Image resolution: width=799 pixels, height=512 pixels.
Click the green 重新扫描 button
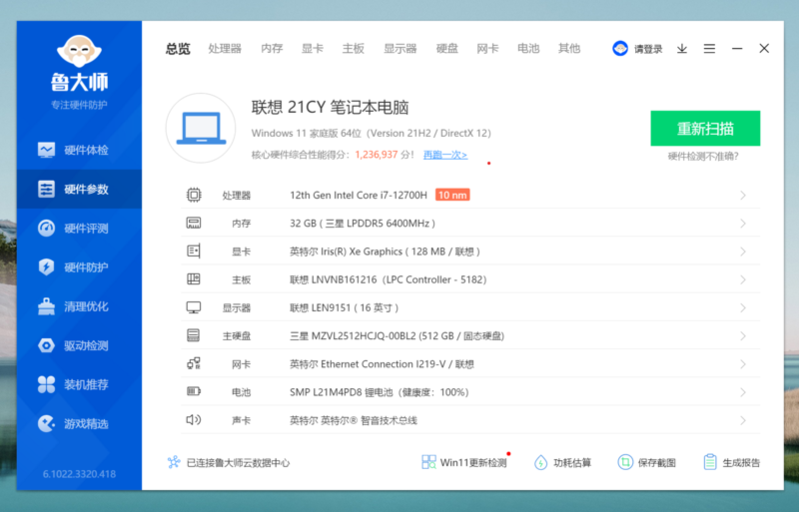[x=705, y=128]
